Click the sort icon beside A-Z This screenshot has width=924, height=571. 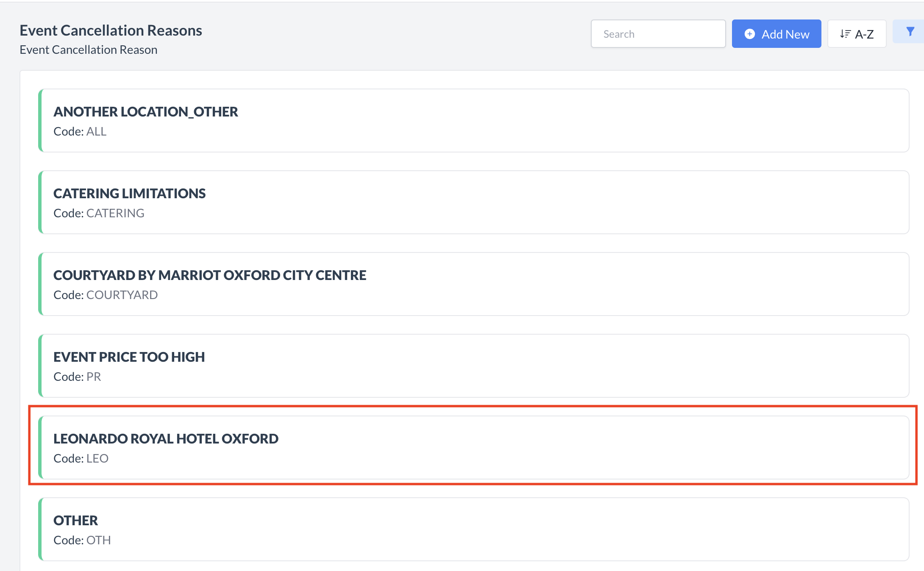click(x=845, y=34)
